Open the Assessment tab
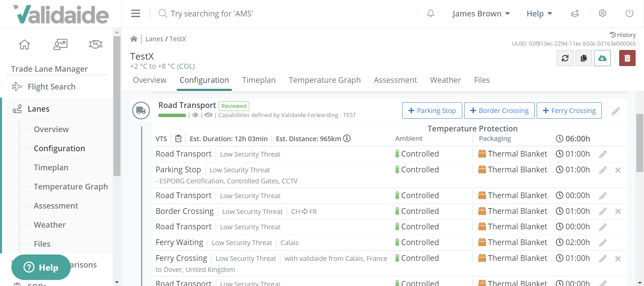This screenshot has width=644, height=286. [x=395, y=80]
